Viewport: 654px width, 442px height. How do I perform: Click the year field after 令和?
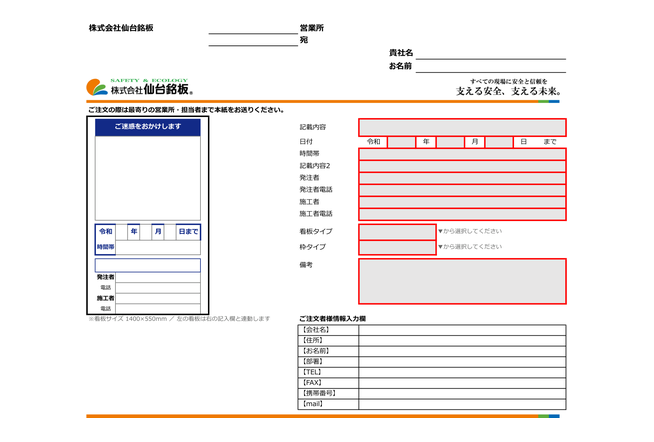coord(401,142)
